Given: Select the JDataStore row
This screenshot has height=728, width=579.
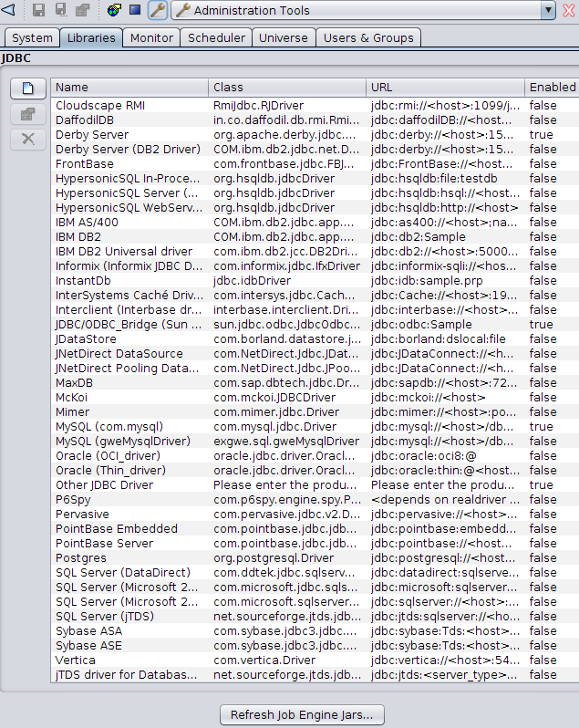Looking at the screenshot, I should click(x=315, y=339).
